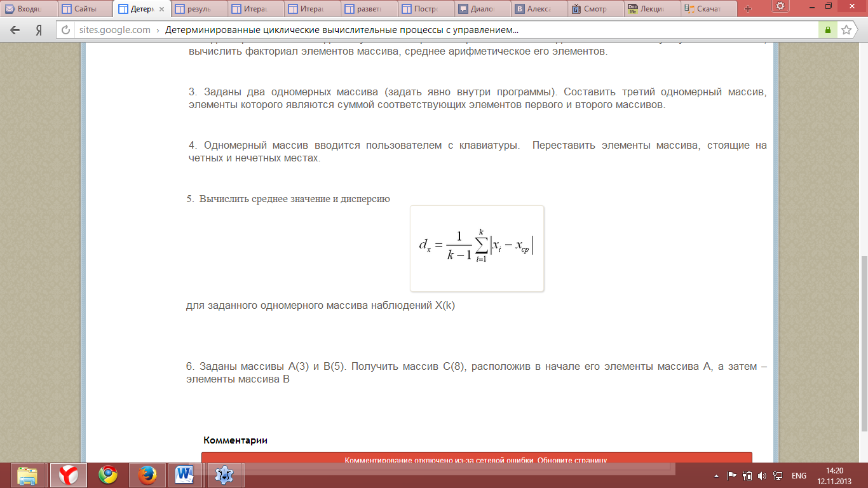
Task: Switch to the 'Сайты' tab
Action: pyautogui.click(x=85, y=9)
